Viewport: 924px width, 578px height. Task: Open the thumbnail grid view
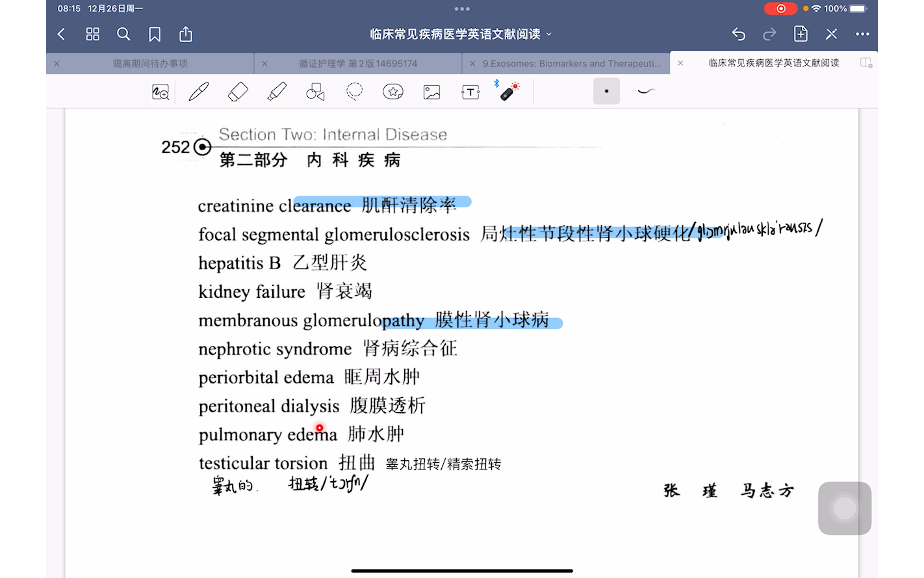tap(93, 34)
